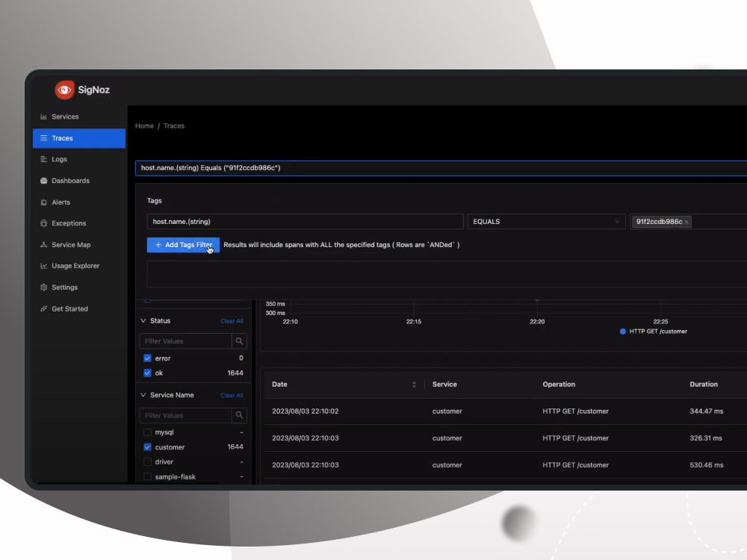
Task: Click the Services bar chart icon
Action: 44,116
